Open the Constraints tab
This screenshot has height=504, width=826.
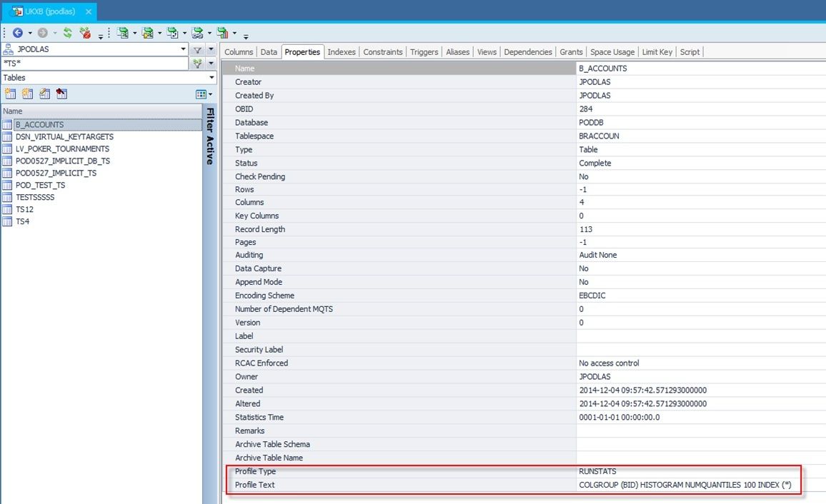click(x=383, y=51)
